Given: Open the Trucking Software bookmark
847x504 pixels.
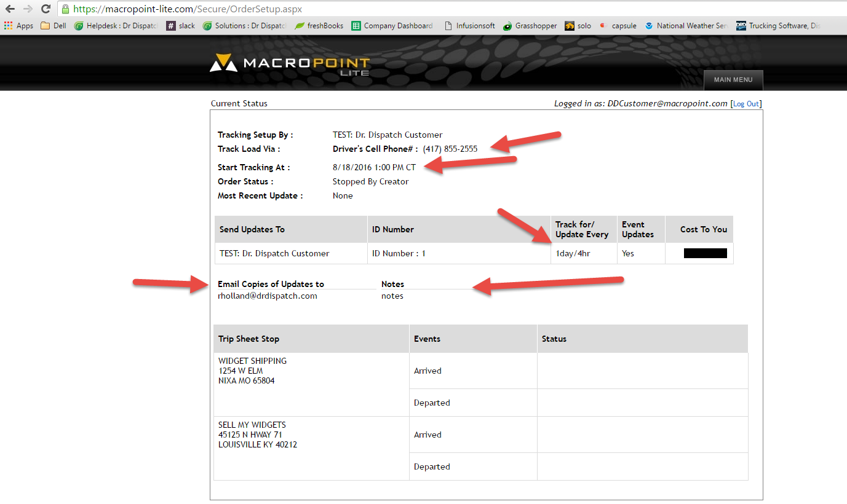Looking at the screenshot, I should 778,26.
